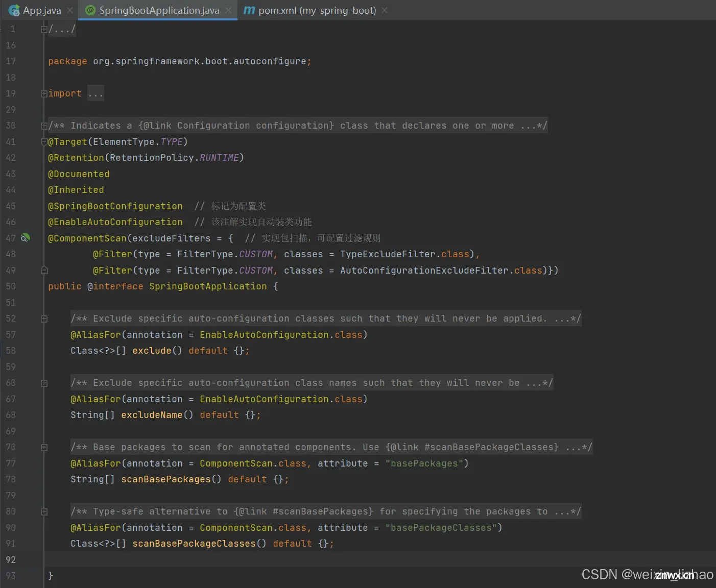Expand the folded imports on line 19
The height and width of the screenshot is (588, 716).
pyautogui.click(x=44, y=93)
